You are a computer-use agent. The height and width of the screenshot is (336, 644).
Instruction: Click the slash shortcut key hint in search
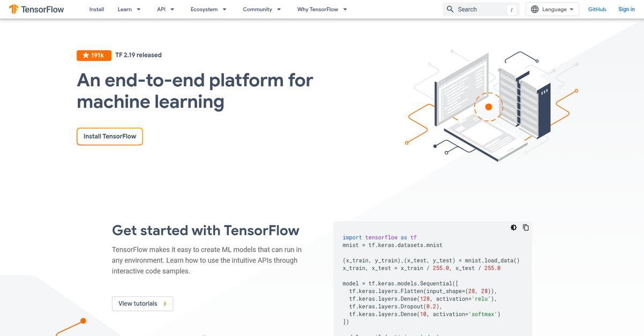(x=512, y=10)
